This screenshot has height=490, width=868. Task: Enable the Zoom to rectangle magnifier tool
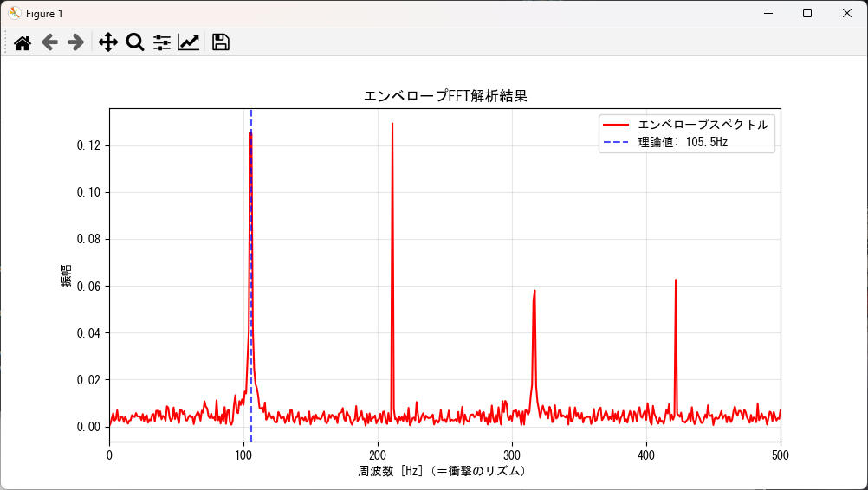pos(134,42)
